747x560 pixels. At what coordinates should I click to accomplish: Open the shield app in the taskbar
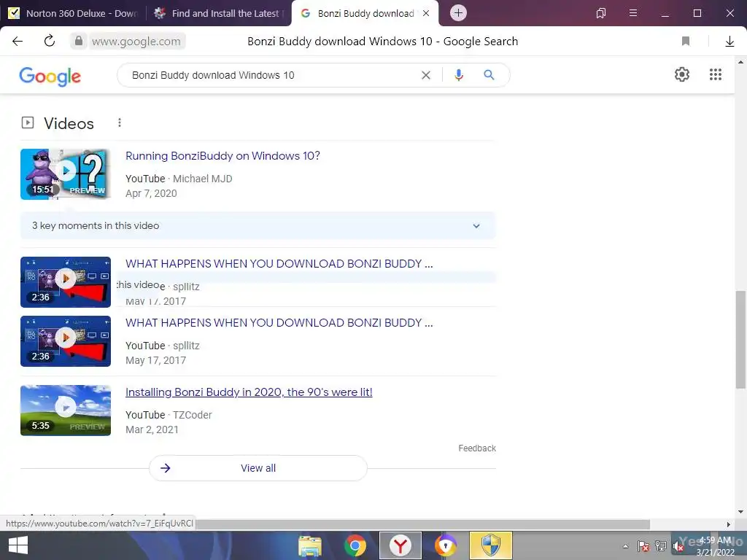[491, 545]
